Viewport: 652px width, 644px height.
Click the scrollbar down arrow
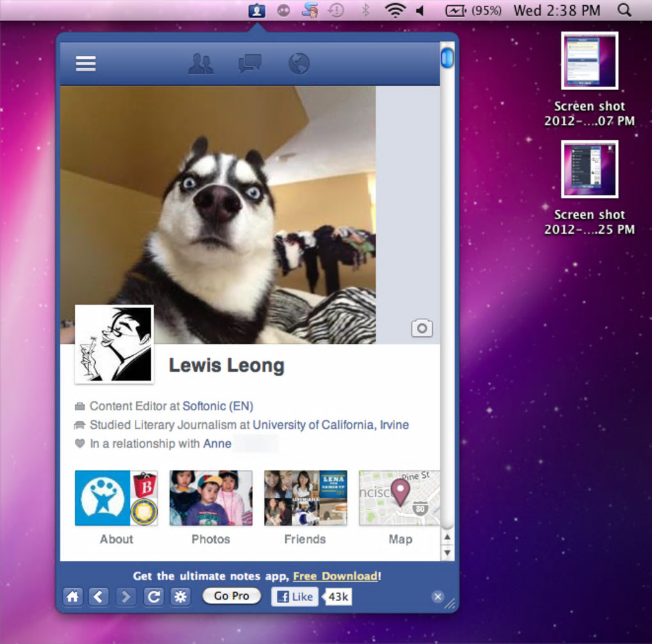coord(447,553)
